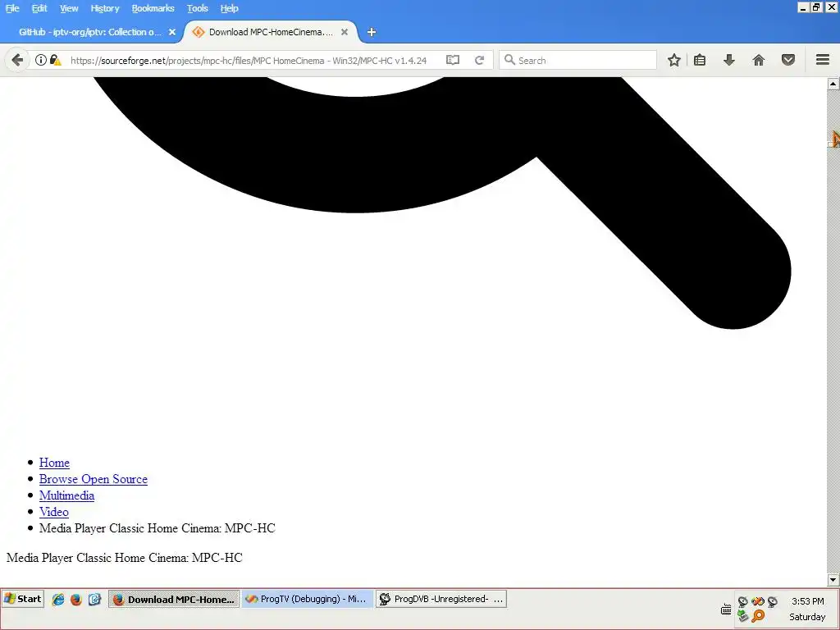Show your bookmarks list icon
Viewport: 840px width, 630px height.
click(x=700, y=60)
